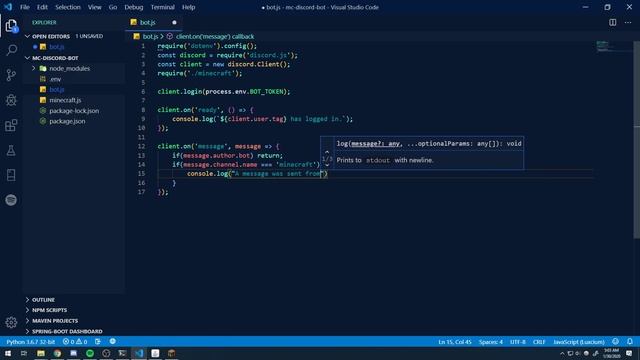Screen dimensions: 640x360
Task: Open the Spotify icon in activity bar
Action: point(11,200)
